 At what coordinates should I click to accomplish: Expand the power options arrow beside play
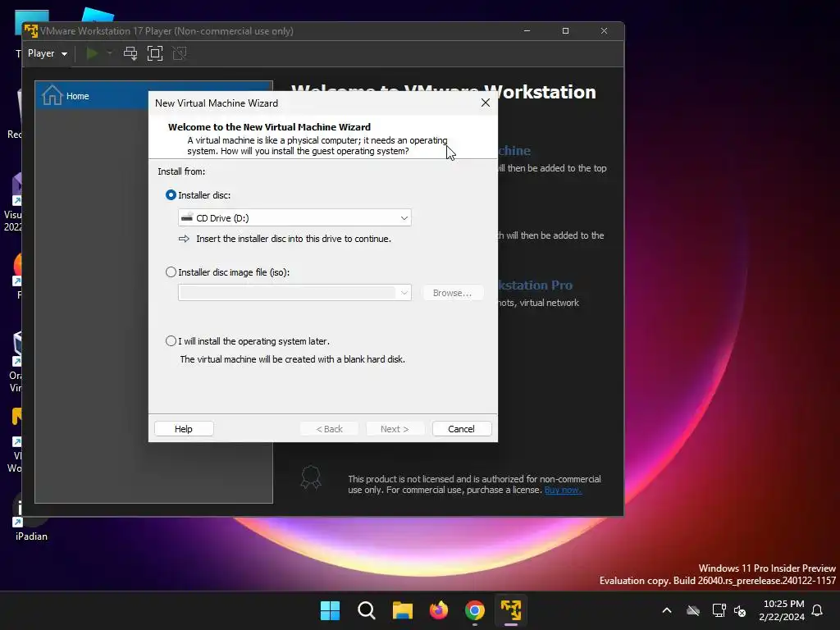pos(110,53)
